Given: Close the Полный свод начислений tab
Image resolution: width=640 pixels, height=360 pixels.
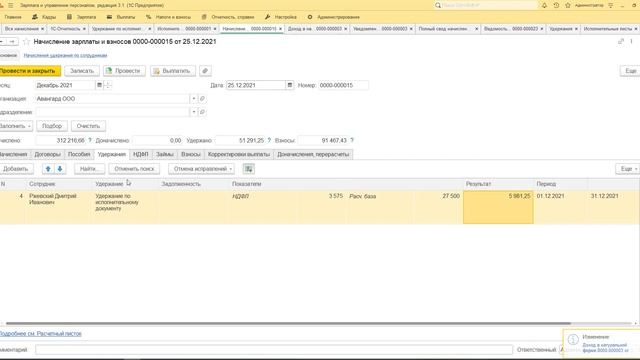Looking at the screenshot, I should [x=476, y=29].
